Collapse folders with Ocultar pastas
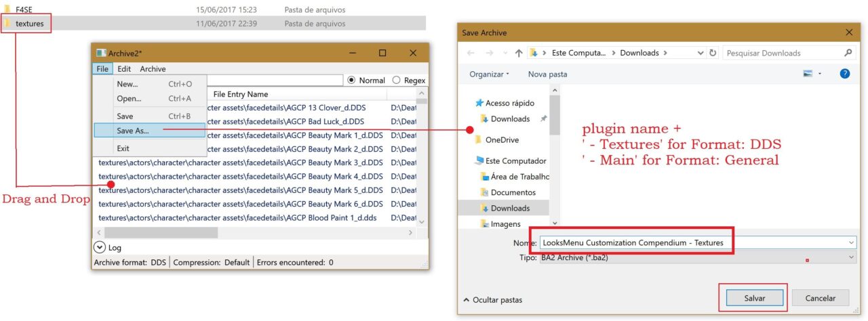Viewport: 868px width, 321px height. 492,299
